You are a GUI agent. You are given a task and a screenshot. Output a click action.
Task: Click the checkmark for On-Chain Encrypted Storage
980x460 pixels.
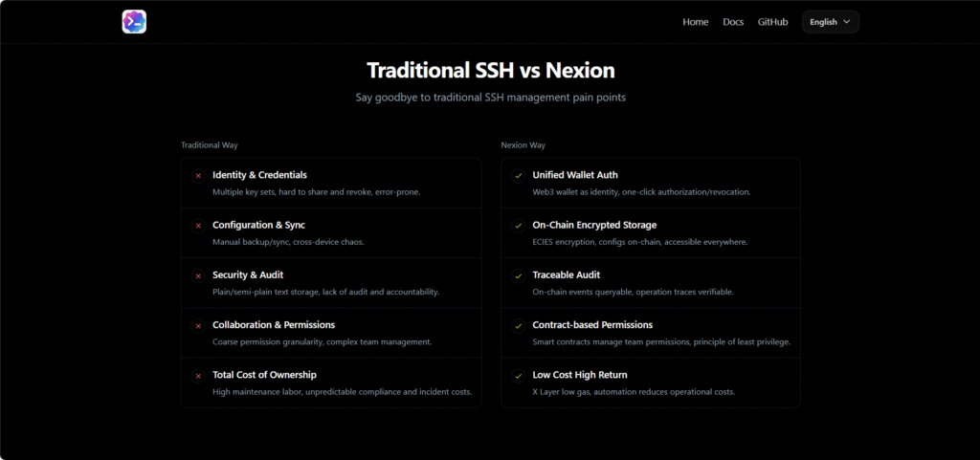pos(518,226)
